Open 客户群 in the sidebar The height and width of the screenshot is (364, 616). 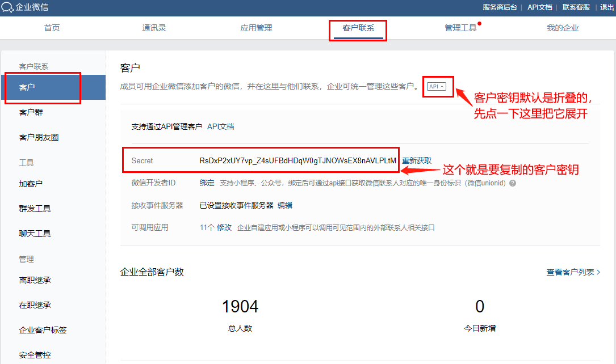click(31, 113)
